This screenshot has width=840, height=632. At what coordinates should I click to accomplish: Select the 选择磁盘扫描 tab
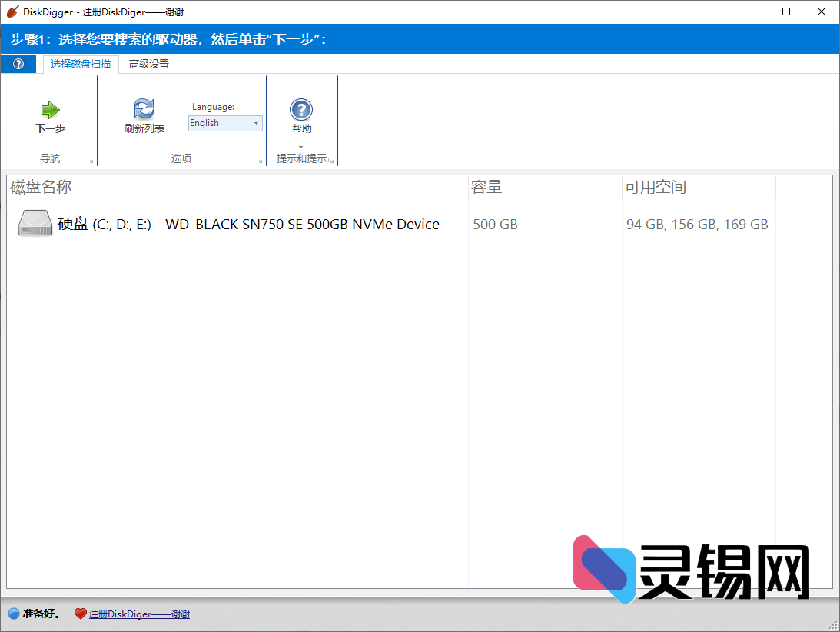80,64
